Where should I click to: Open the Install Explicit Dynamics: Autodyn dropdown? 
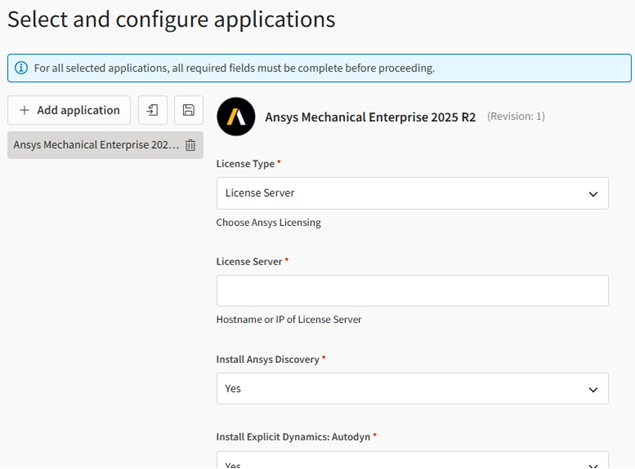pyautogui.click(x=412, y=460)
